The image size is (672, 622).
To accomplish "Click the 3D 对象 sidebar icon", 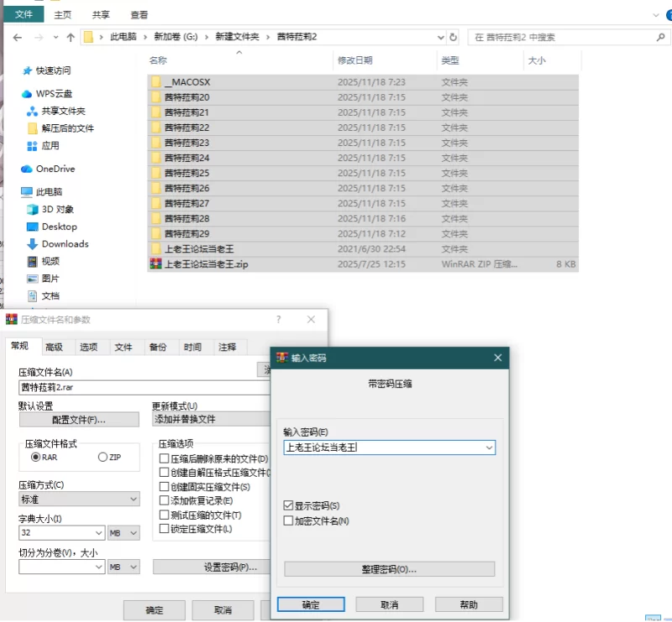I will [x=33, y=210].
